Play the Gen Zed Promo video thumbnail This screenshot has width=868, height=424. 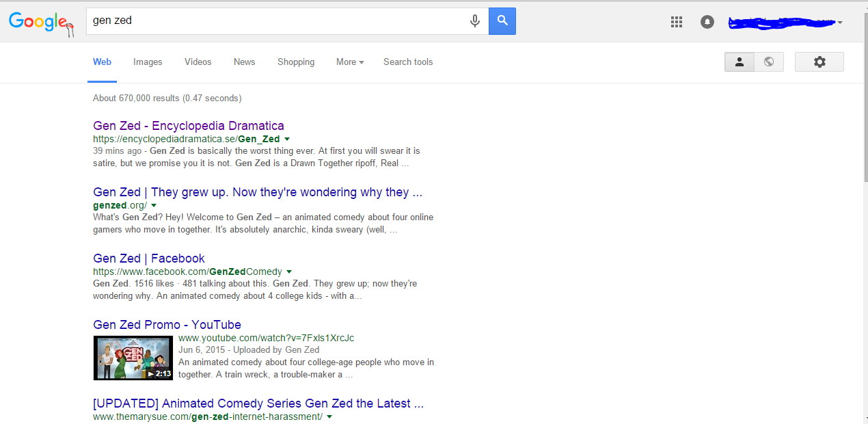133,358
